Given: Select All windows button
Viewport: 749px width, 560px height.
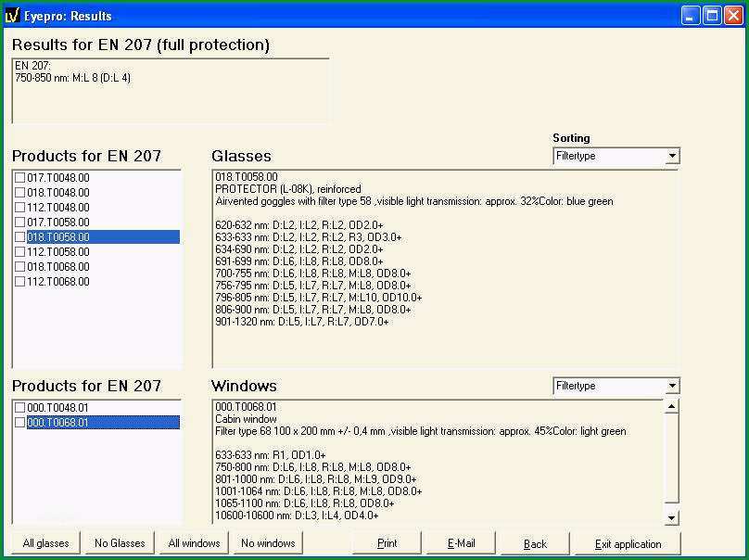Looking at the screenshot, I should tap(194, 543).
